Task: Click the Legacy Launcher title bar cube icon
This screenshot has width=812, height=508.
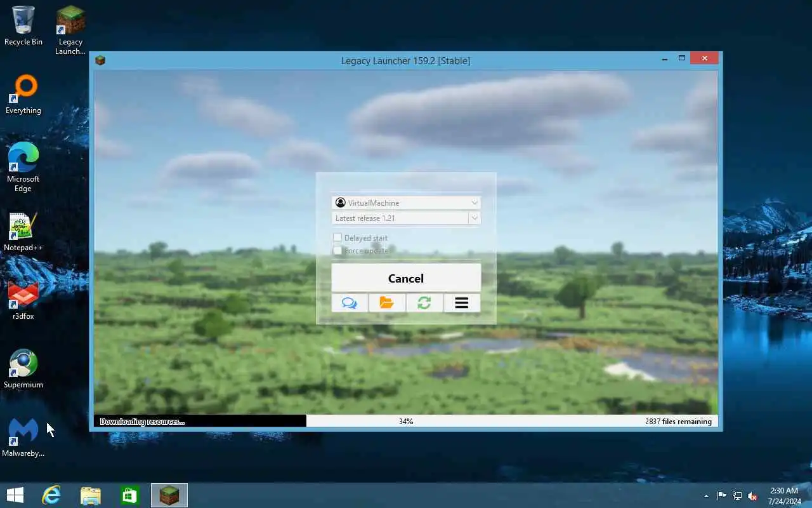Action: click(100, 60)
